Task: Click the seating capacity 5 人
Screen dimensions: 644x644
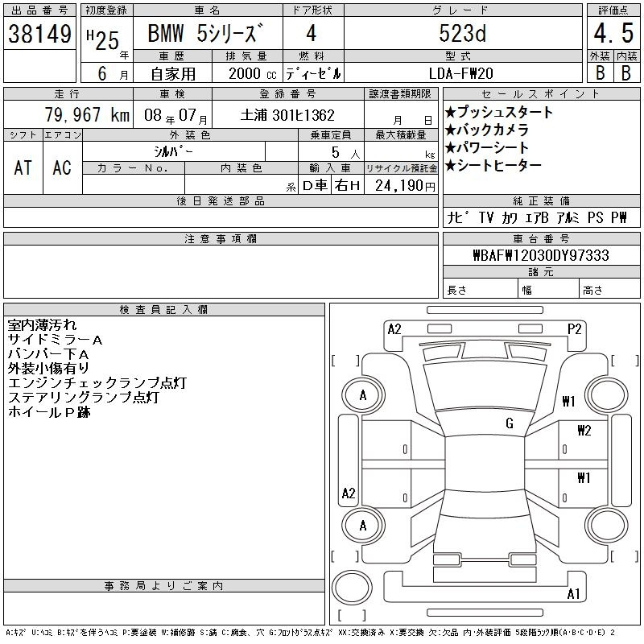Action: click(345, 152)
